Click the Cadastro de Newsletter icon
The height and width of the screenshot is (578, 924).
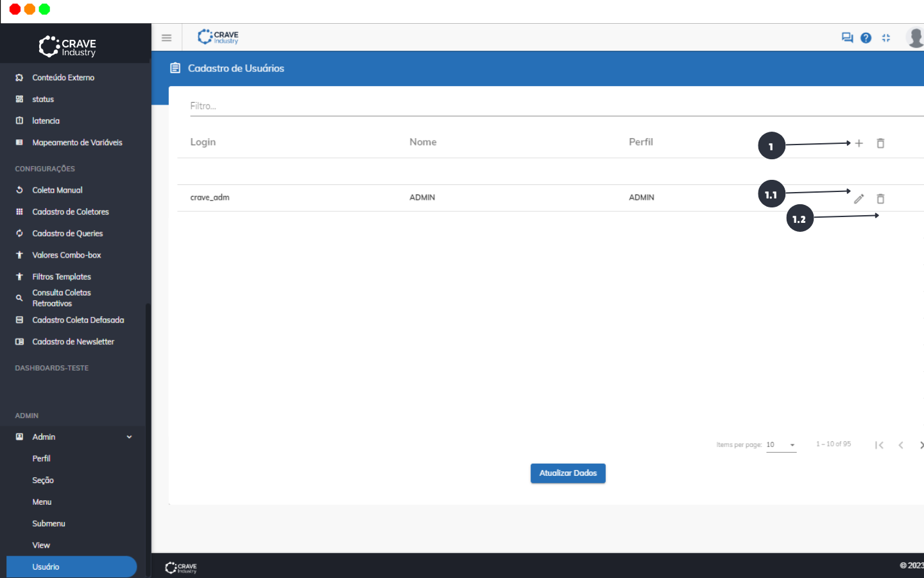[x=19, y=342]
